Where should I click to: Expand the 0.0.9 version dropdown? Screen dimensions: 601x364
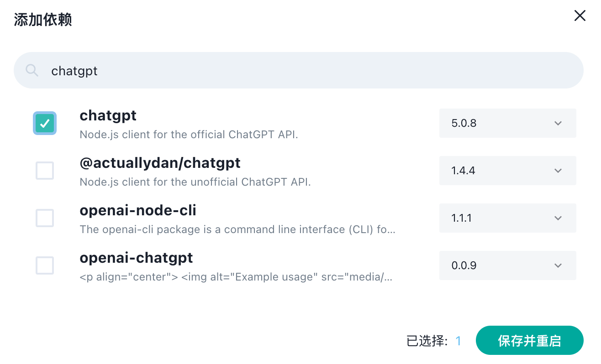507,265
